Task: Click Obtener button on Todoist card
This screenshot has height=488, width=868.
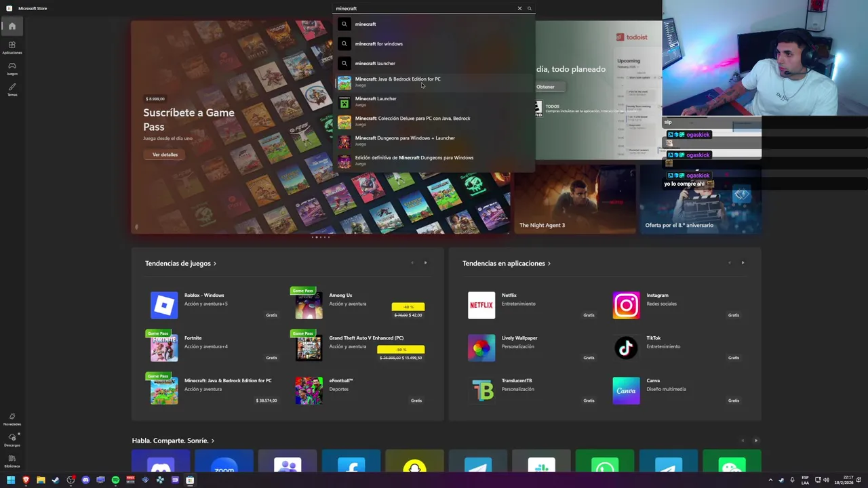Action: pos(545,87)
